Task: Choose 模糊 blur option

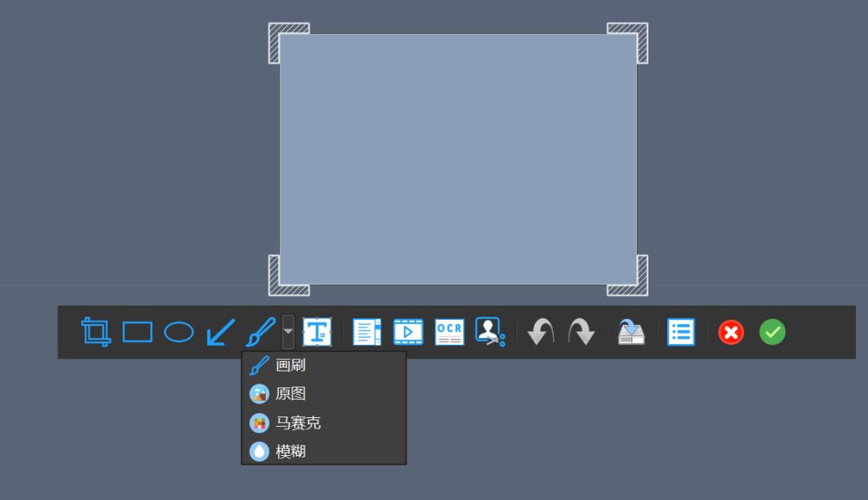Action: [x=324, y=451]
